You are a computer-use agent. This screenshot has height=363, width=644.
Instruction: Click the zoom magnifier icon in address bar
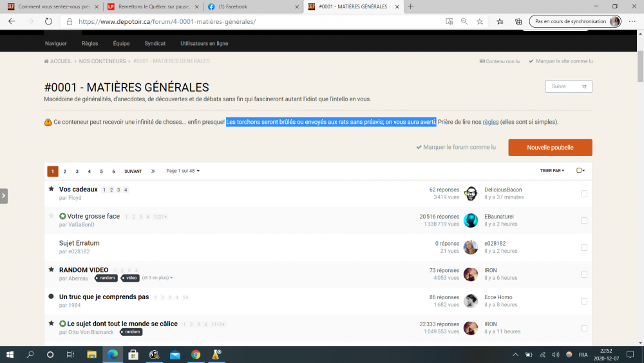(x=464, y=21)
